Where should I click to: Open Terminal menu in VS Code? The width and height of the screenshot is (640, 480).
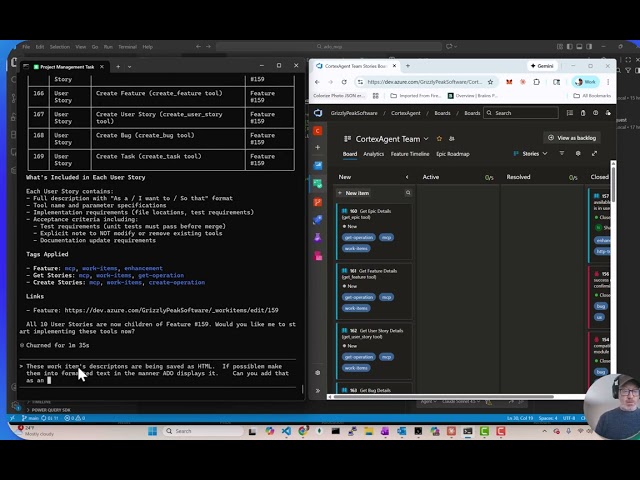tap(127, 47)
